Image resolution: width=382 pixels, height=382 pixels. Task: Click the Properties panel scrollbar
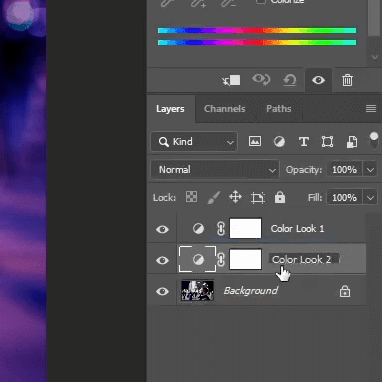(374, 17)
